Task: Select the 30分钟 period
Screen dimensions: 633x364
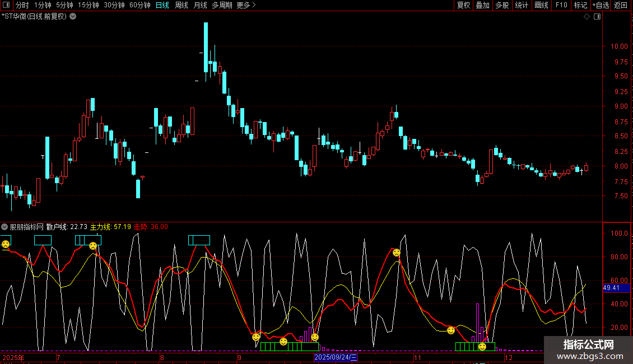Action: [x=114, y=5]
